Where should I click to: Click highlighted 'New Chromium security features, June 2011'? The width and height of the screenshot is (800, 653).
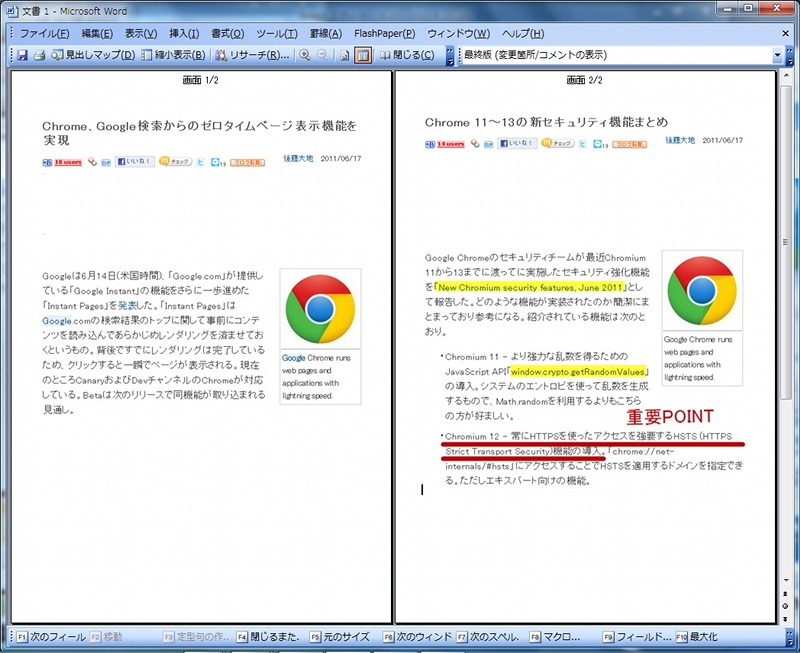pos(531,287)
